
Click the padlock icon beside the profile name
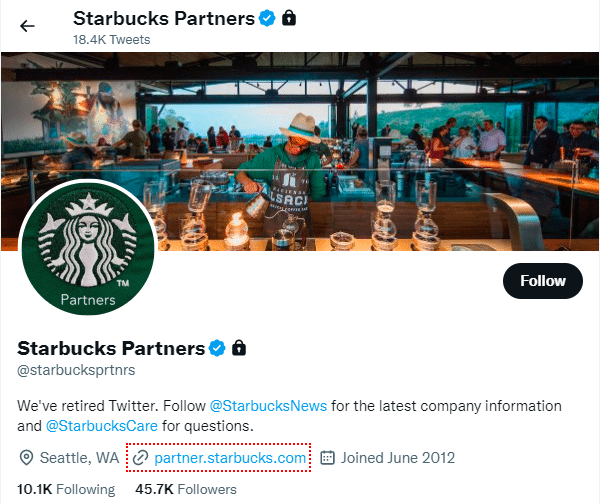coord(239,348)
